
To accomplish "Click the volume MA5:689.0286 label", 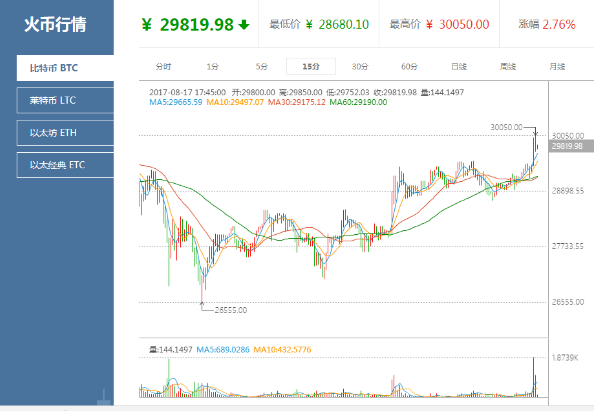I will (223, 350).
